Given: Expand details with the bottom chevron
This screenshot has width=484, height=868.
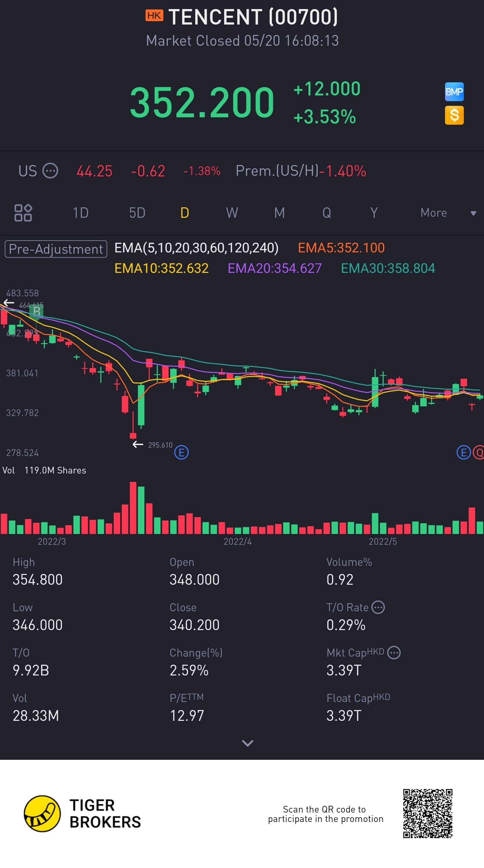Looking at the screenshot, I should click(248, 743).
